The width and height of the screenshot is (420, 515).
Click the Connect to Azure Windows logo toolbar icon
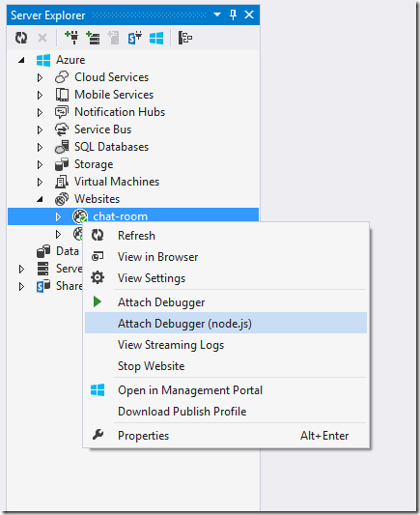click(x=156, y=38)
